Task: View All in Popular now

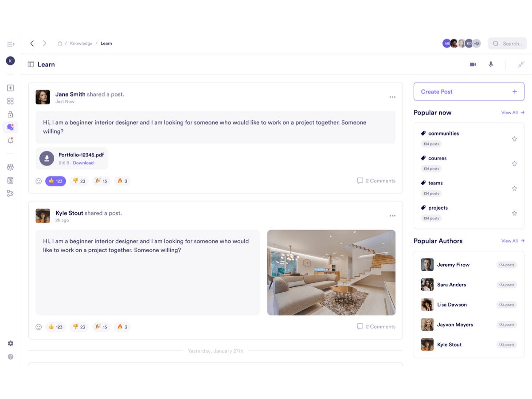Action: coord(513,113)
